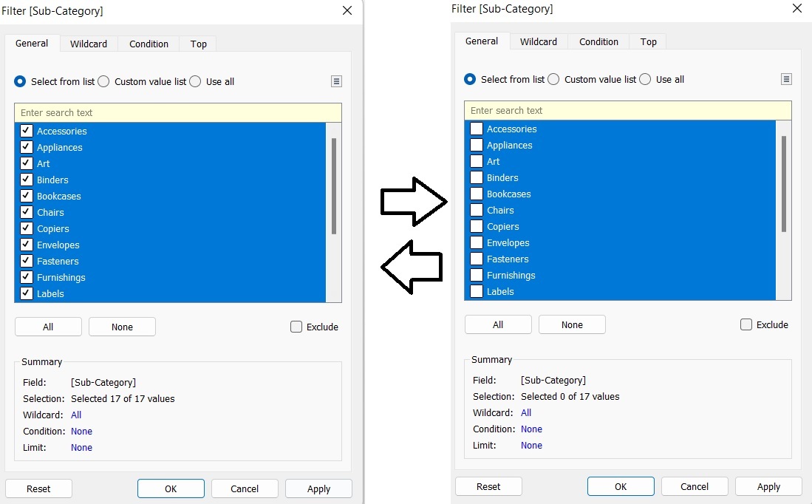Open the Condition None link in left summary

(82, 431)
